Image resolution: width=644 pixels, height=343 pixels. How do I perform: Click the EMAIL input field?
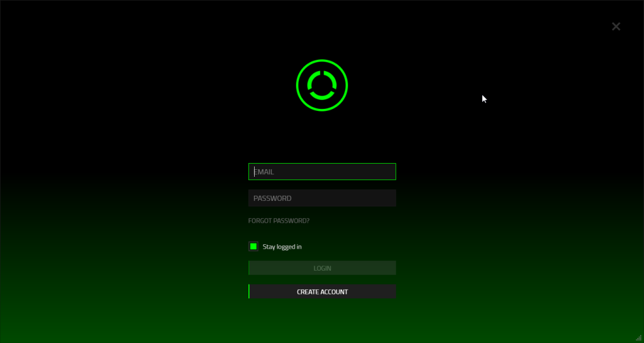coord(322,172)
